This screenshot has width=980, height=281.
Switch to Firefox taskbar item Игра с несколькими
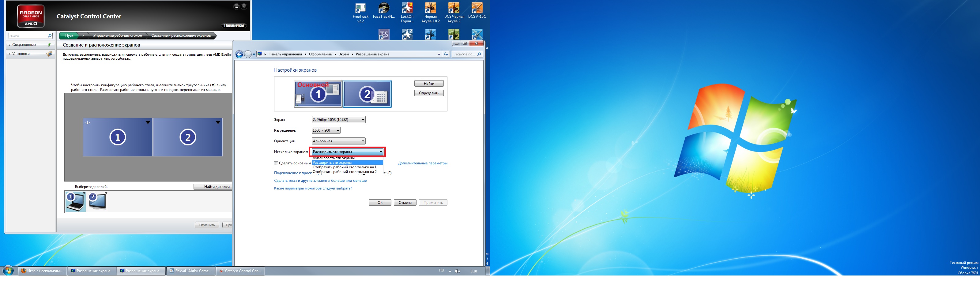[42, 271]
